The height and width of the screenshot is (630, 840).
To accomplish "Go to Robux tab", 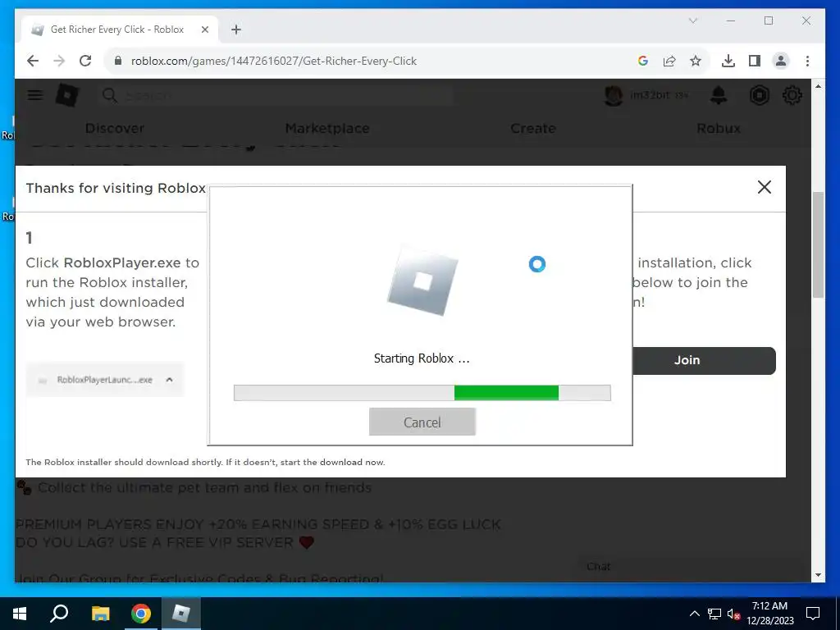I will pos(719,129).
